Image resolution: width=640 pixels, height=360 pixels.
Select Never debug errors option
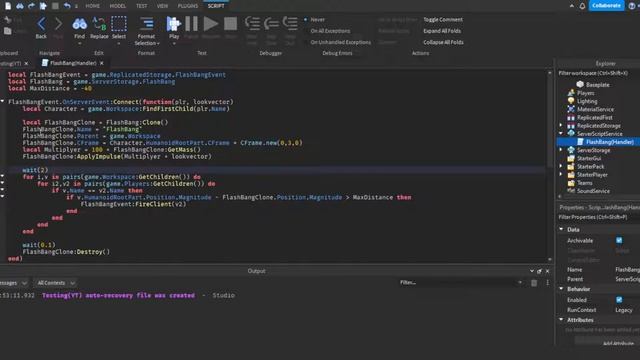(x=314, y=20)
